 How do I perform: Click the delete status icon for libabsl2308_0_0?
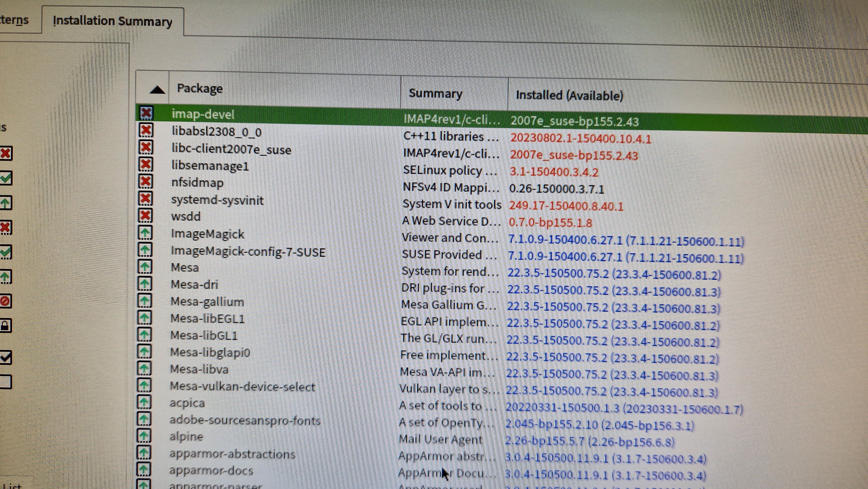pyautogui.click(x=146, y=130)
